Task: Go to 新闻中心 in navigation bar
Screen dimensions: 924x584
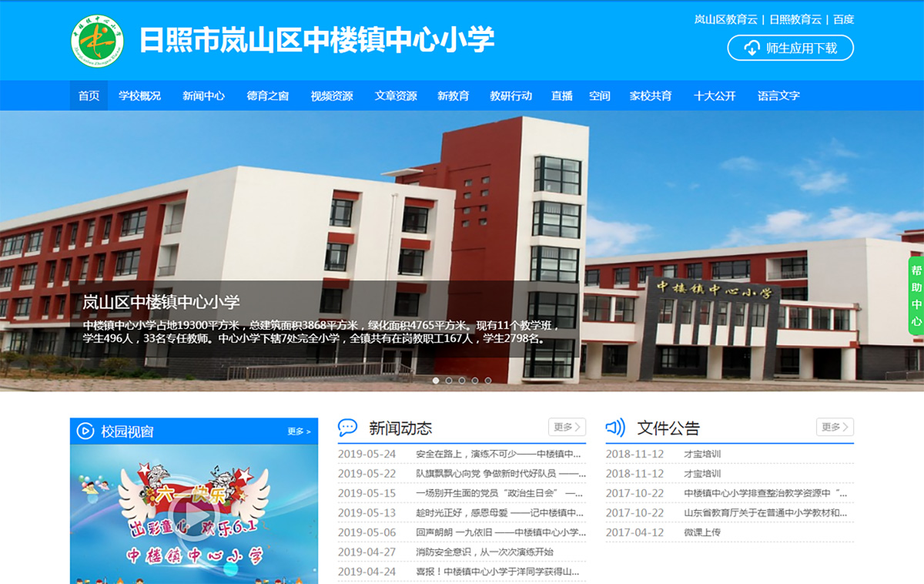Action: [203, 96]
